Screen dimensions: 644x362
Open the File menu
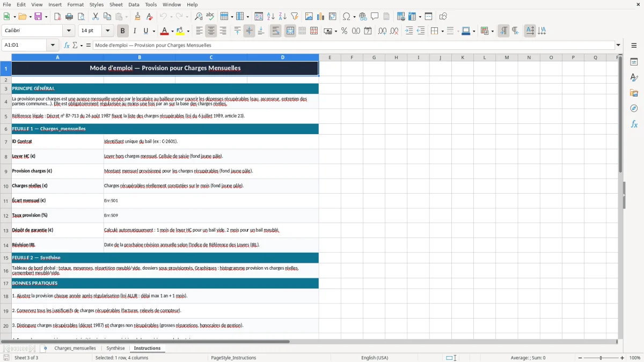click(x=6, y=4)
